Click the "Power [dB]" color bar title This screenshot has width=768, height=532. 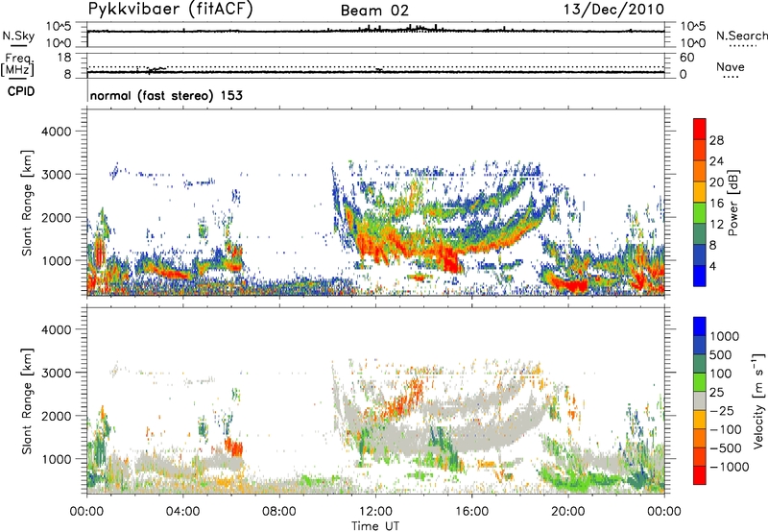(732, 203)
